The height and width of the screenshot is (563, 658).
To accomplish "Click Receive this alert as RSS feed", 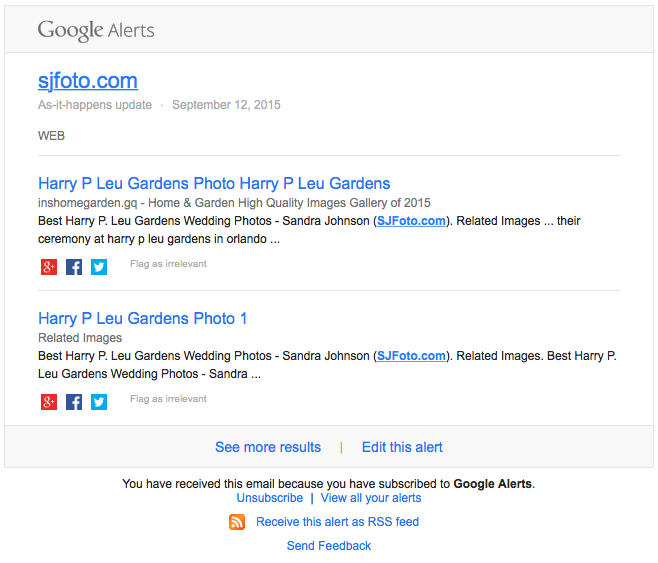I will 337,522.
